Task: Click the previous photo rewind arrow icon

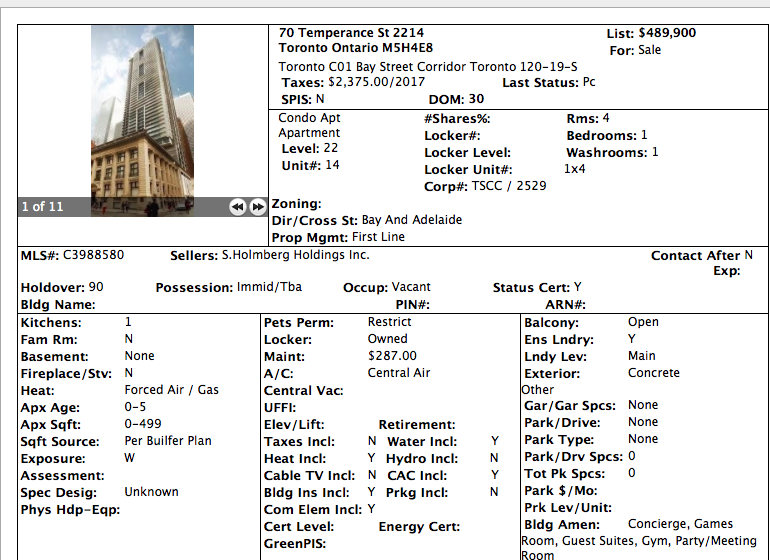Action: coord(237,207)
